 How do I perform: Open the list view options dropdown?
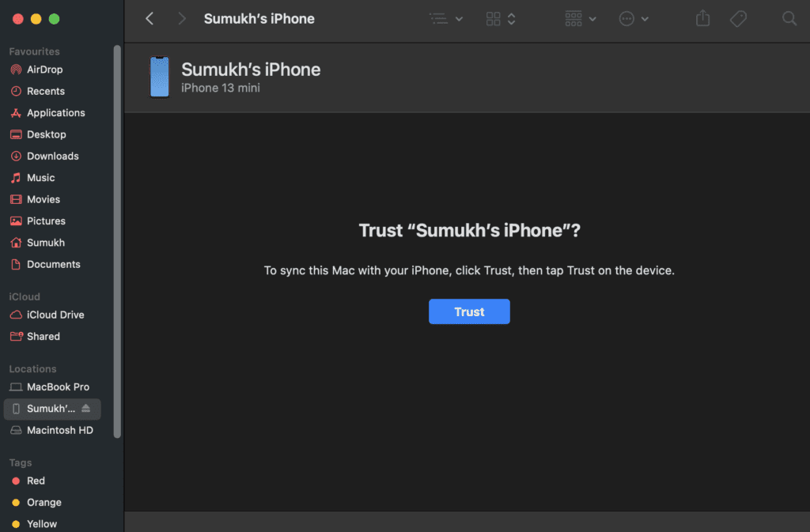[446, 18]
